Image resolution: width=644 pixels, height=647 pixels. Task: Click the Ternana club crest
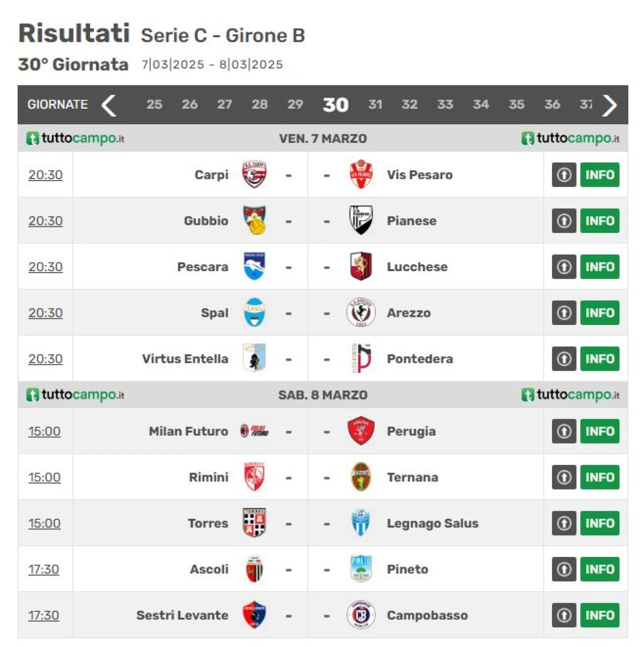361,477
